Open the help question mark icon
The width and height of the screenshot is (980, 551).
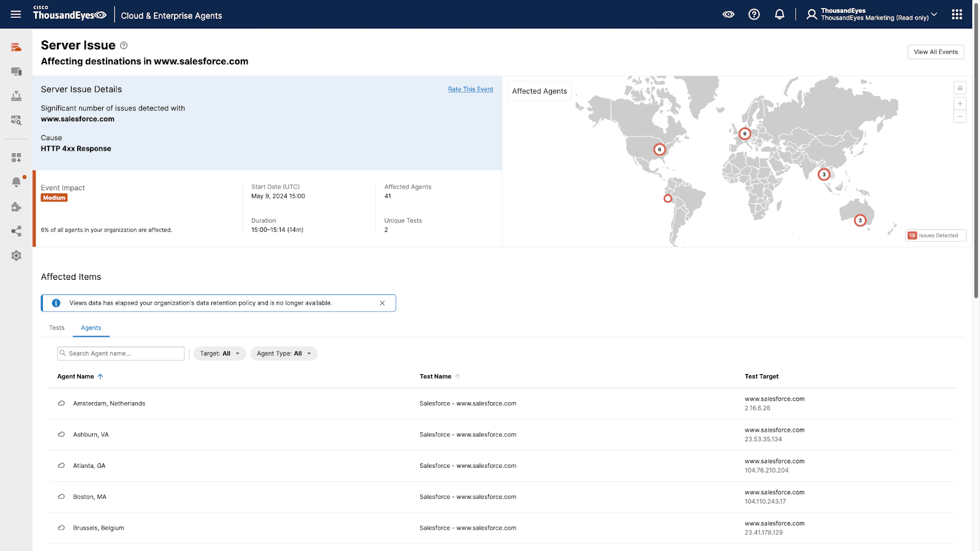pos(754,14)
